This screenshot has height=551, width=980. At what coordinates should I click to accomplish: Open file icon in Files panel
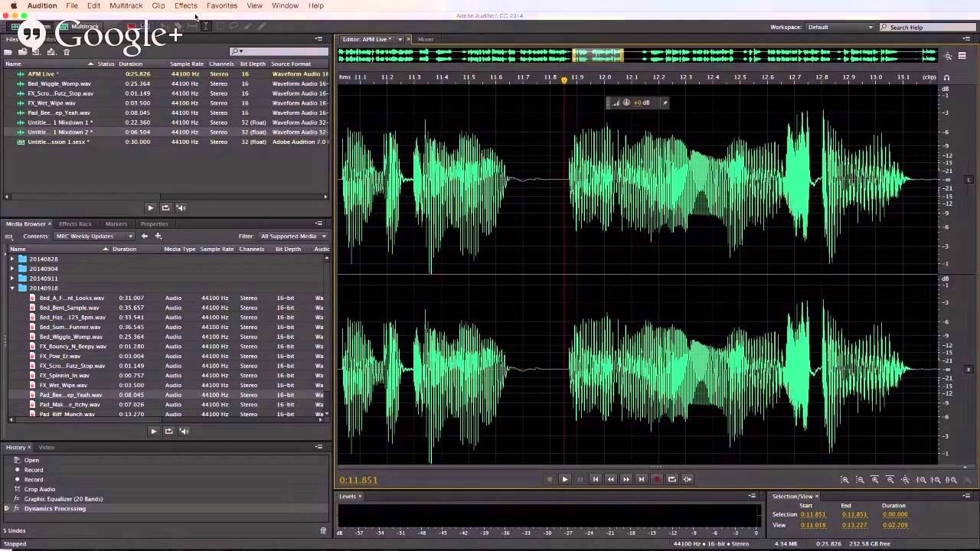point(8,52)
